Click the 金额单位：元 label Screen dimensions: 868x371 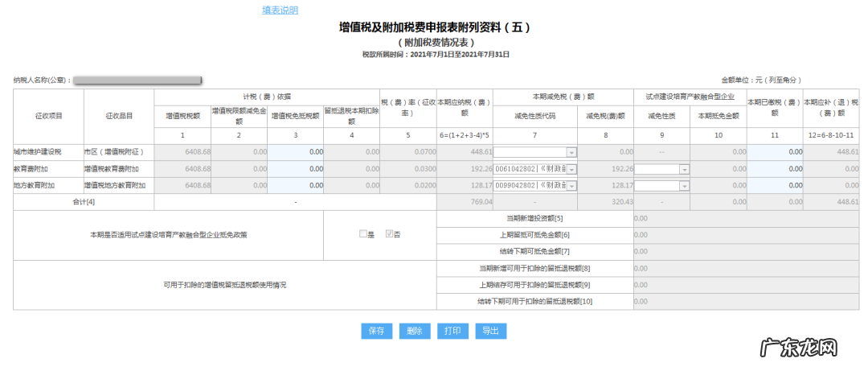tap(760, 80)
